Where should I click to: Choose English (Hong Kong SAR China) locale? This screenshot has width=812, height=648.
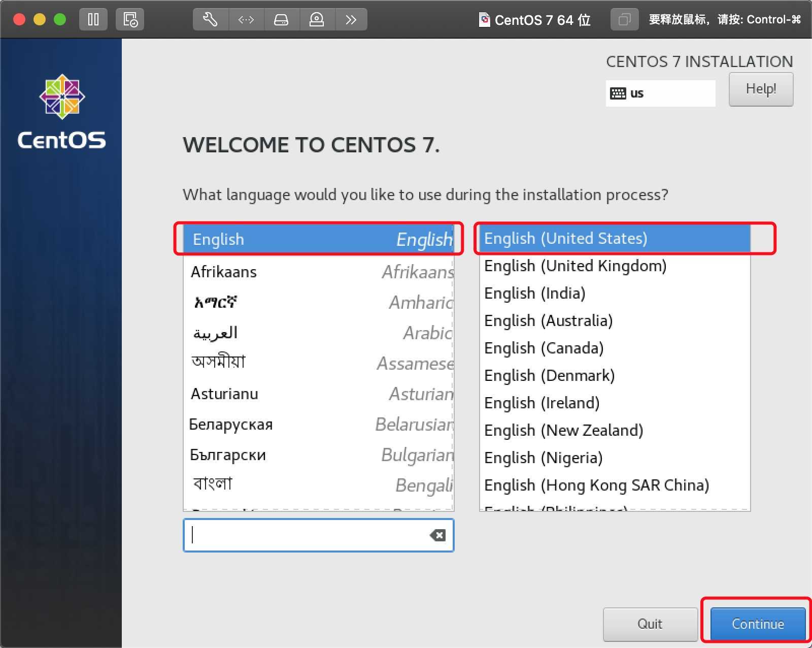[615, 485]
